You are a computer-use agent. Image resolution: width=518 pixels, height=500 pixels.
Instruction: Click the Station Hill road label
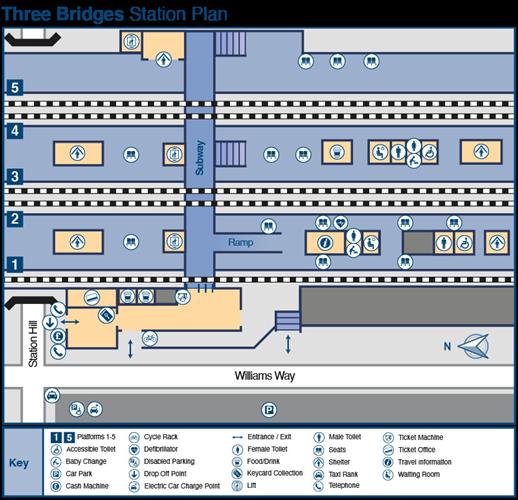coord(33,344)
